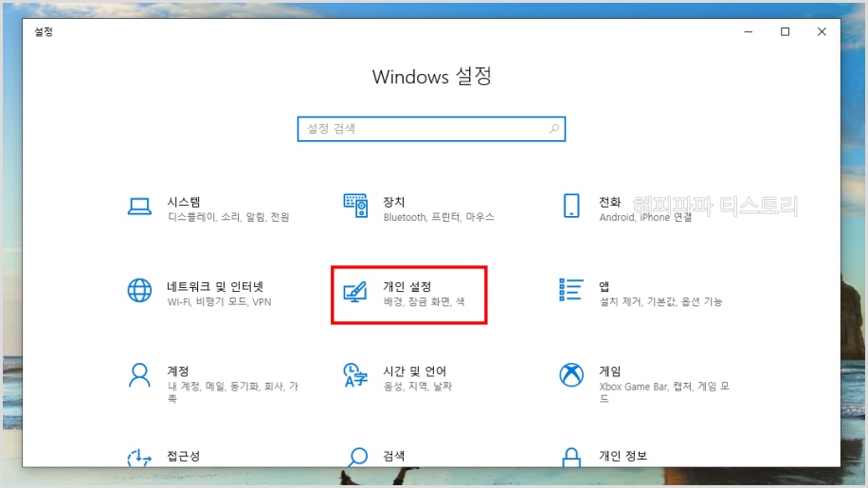Open the 앱 list icon
Screen dimensions: 868x488
coord(570,290)
